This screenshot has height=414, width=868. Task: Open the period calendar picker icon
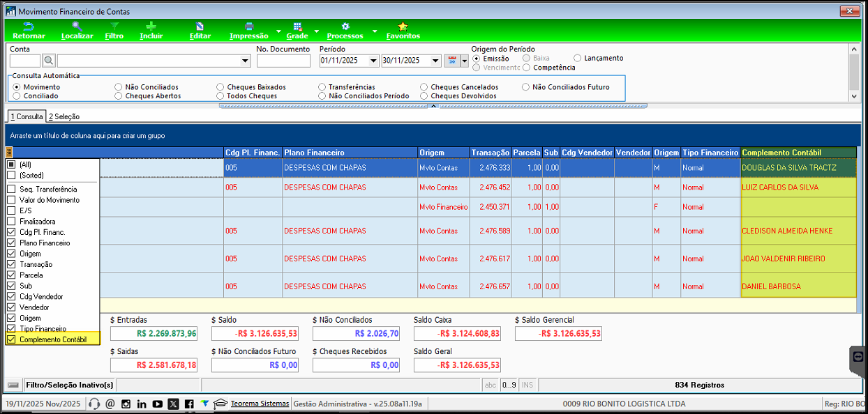(451, 61)
